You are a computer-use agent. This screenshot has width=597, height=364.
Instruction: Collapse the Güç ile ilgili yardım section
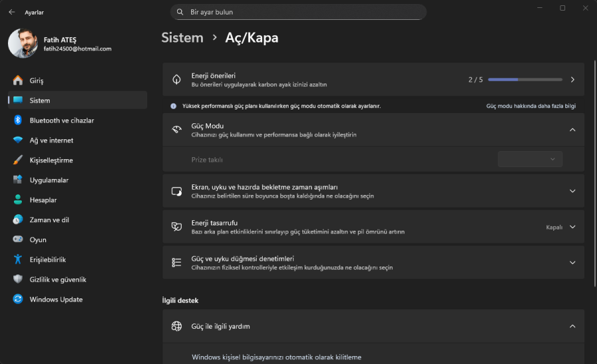click(x=572, y=326)
